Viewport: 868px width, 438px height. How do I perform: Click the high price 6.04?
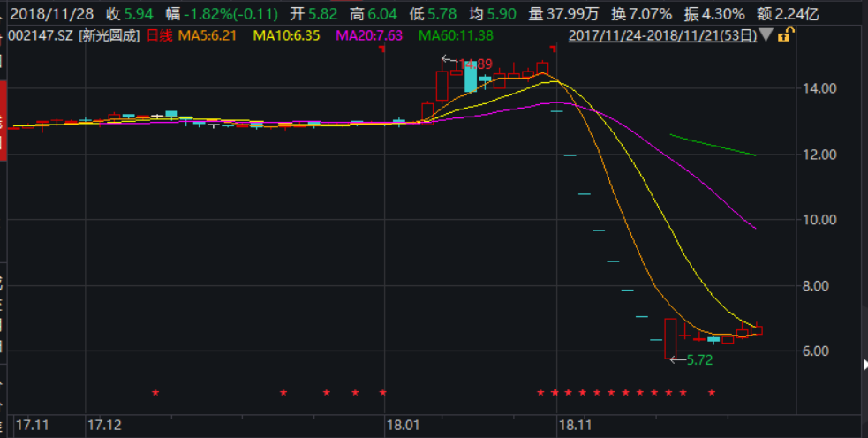pos(382,14)
